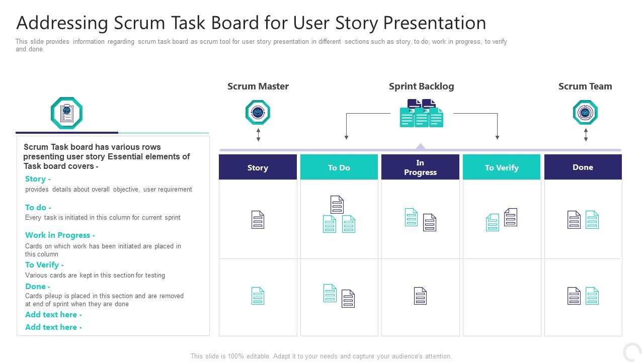
Task: Select the Scrum Team target icon
Action: pos(585,112)
